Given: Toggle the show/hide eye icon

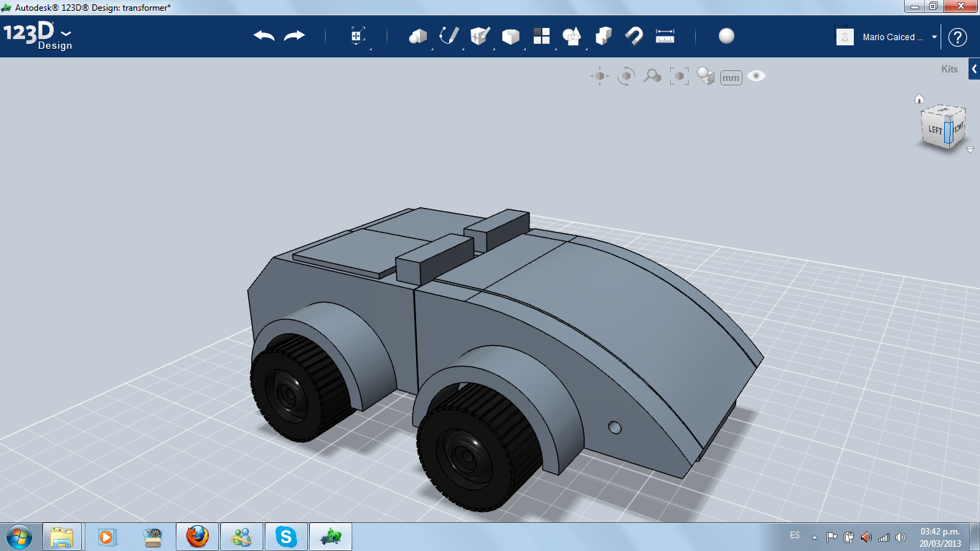Looking at the screenshot, I should tap(756, 76).
